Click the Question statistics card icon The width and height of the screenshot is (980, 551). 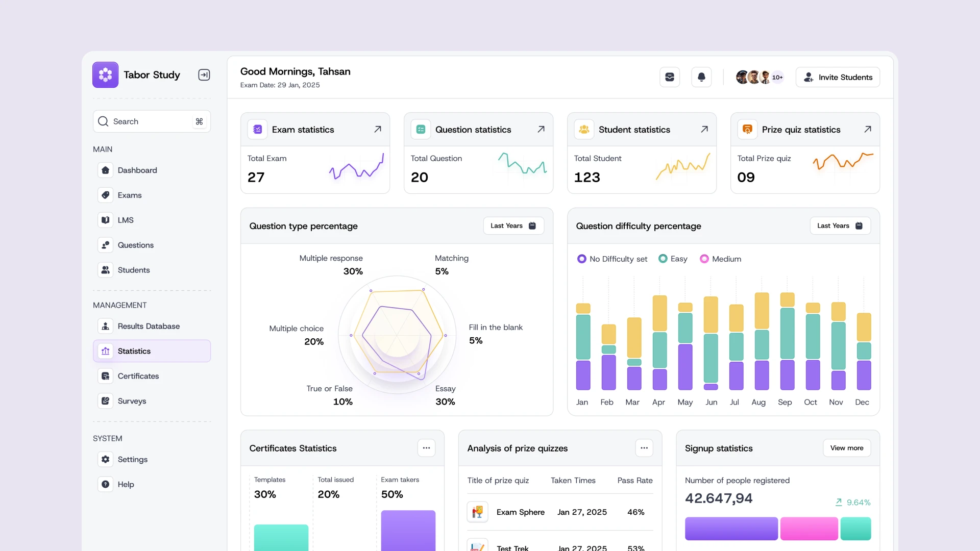pos(421,130)
